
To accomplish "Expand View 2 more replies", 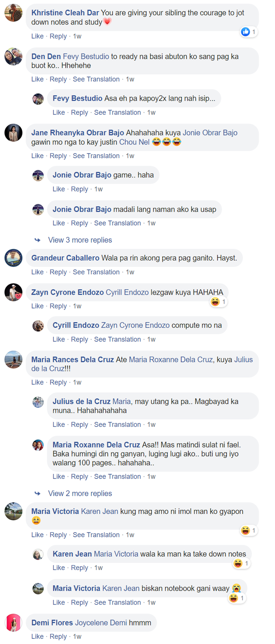I will point(80,493).
